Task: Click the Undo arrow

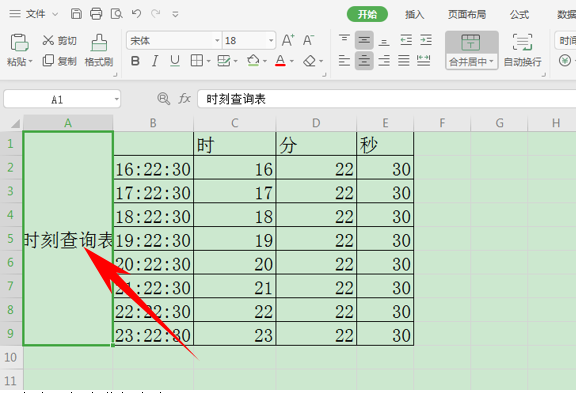Action: coord(137,14)
